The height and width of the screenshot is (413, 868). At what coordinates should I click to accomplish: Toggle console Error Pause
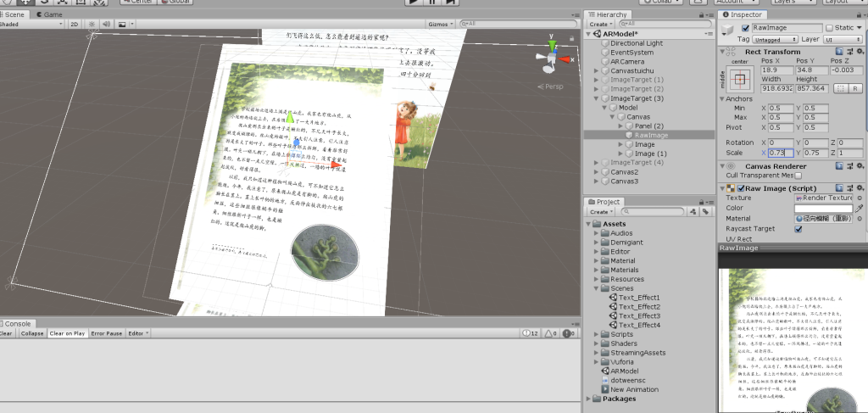[107, 333]
